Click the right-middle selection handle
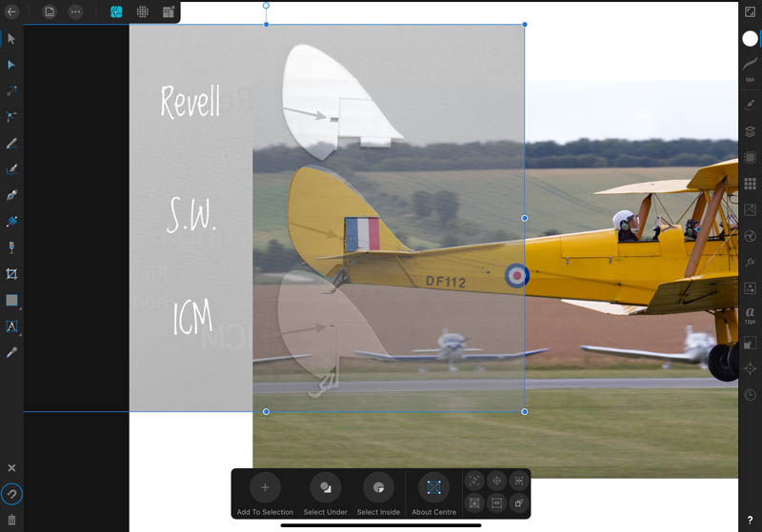Viewport: 762px width, 532px height. pos(525,219)
